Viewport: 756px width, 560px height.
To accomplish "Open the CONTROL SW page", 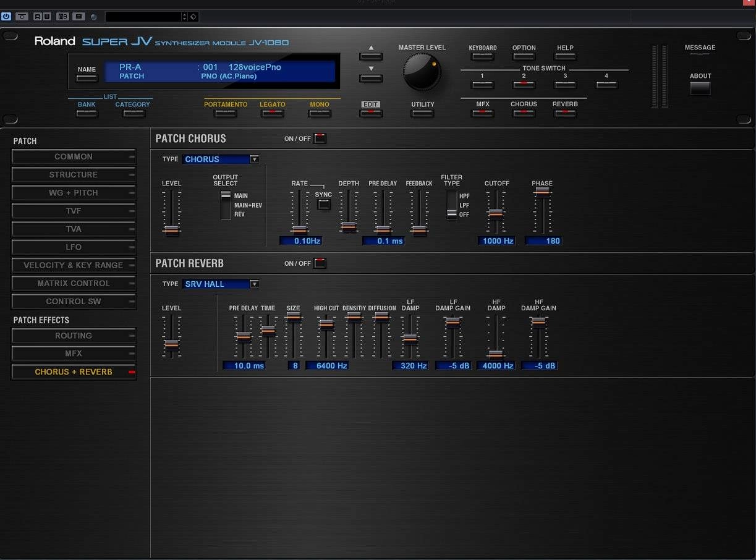I will pos(74,302).
